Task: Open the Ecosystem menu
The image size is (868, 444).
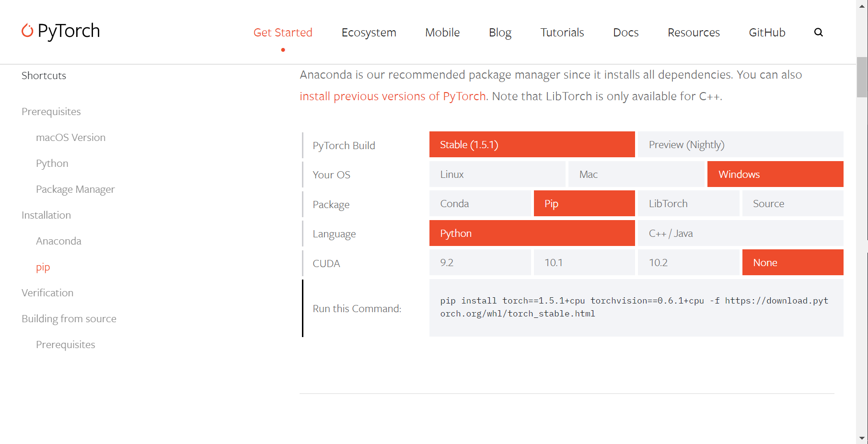Action: [x=369, y=32]
